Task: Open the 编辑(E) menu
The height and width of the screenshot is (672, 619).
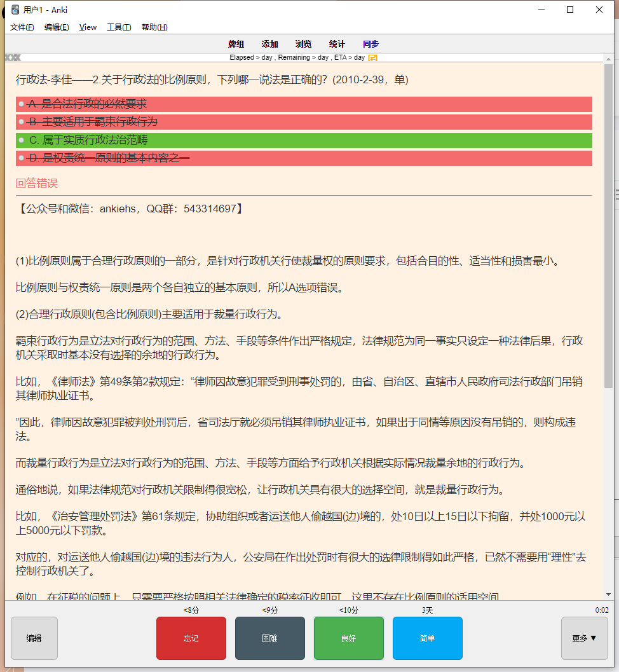Action: pos(57,27)
